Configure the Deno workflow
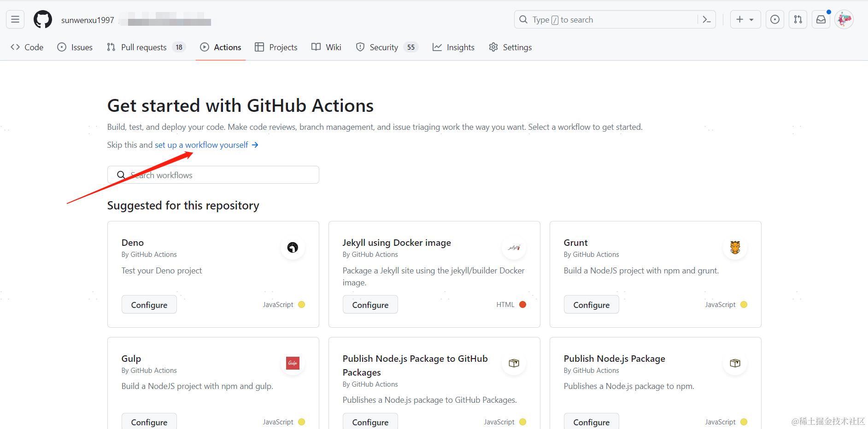The image size is (868, 429). [149, 305]
